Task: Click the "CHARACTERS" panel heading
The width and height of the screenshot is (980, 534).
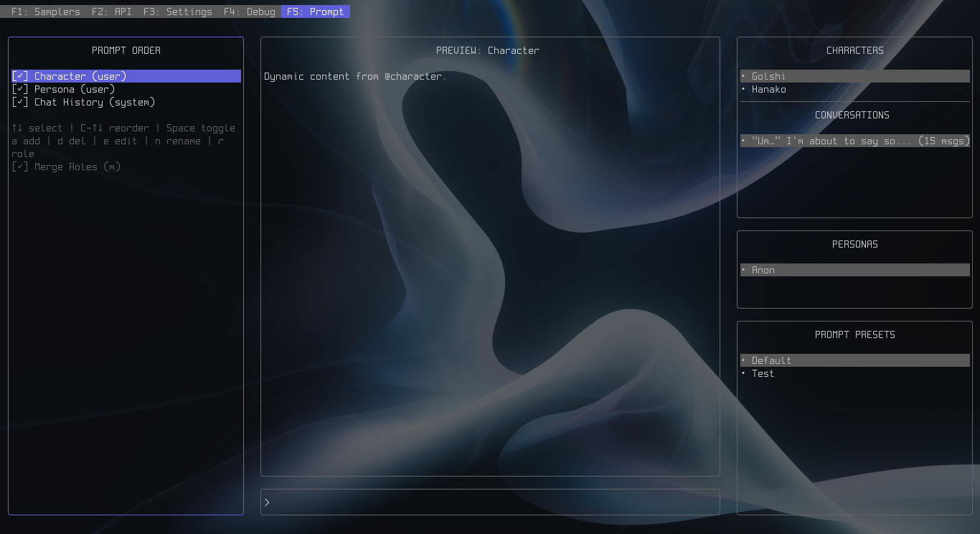Action: (855, 50)
